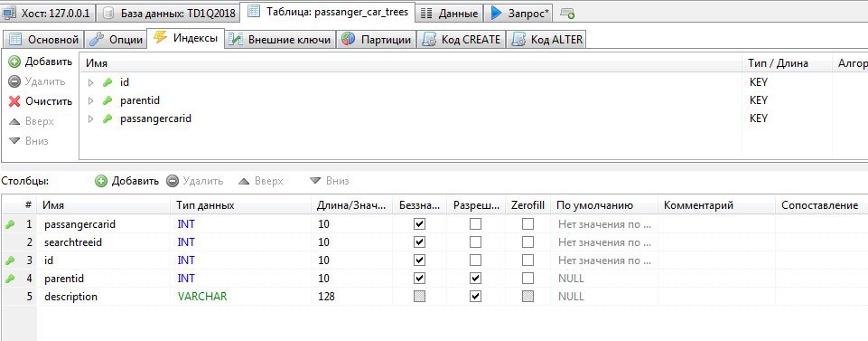Open the Хост: 127.0.0.1 tab
Viewport: 868px width, 341px height.
[48, 13]
